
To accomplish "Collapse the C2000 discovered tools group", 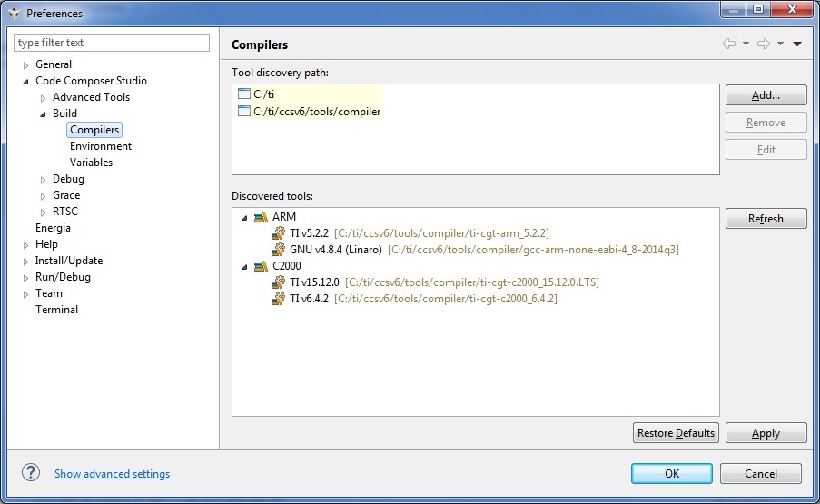I will [x=244, y=267].
